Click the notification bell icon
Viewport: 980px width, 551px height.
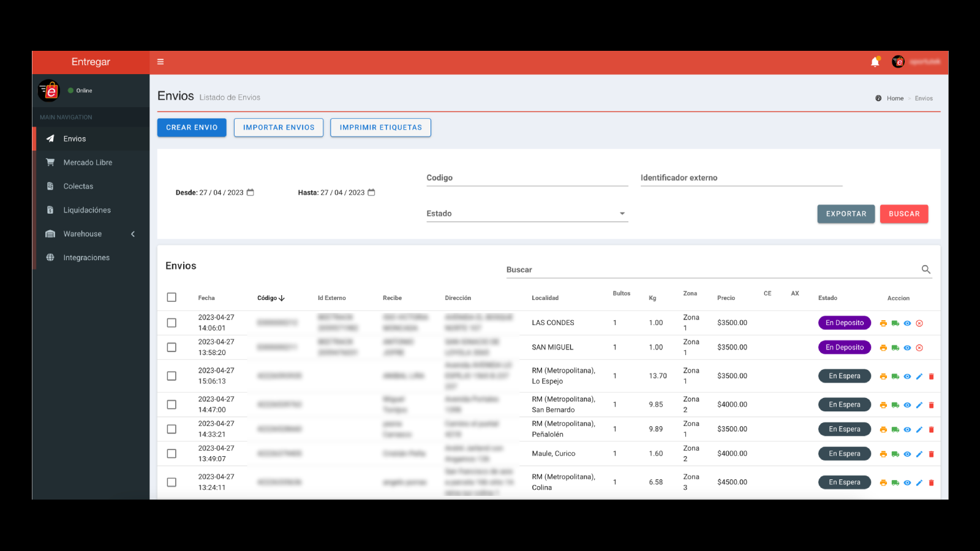click(875, 62)
